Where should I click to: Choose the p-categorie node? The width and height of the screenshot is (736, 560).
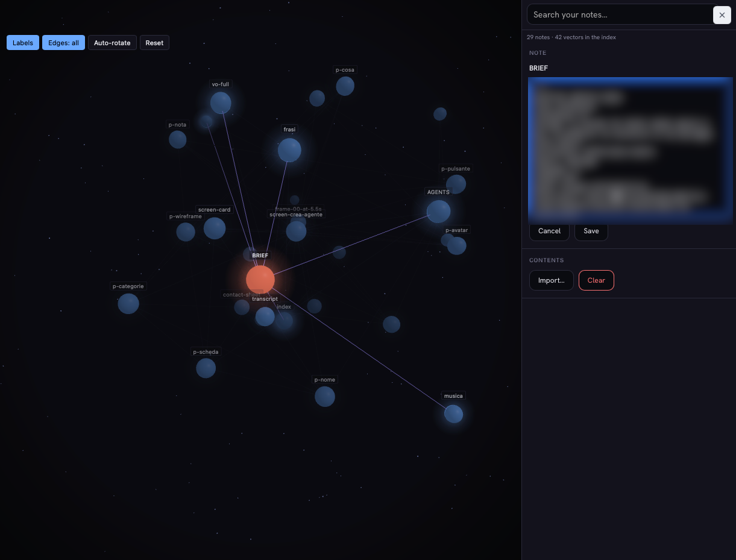tap(128, 303)
